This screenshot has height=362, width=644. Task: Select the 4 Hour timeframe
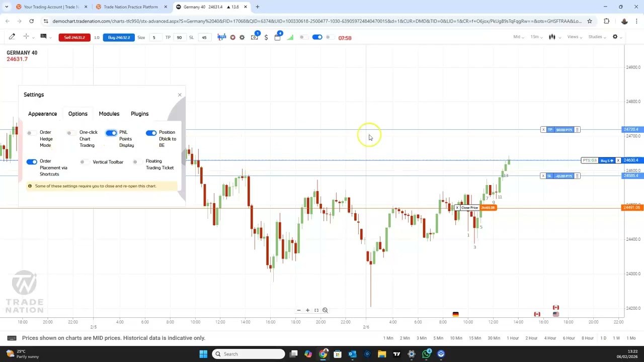click(x=550, y=338)
